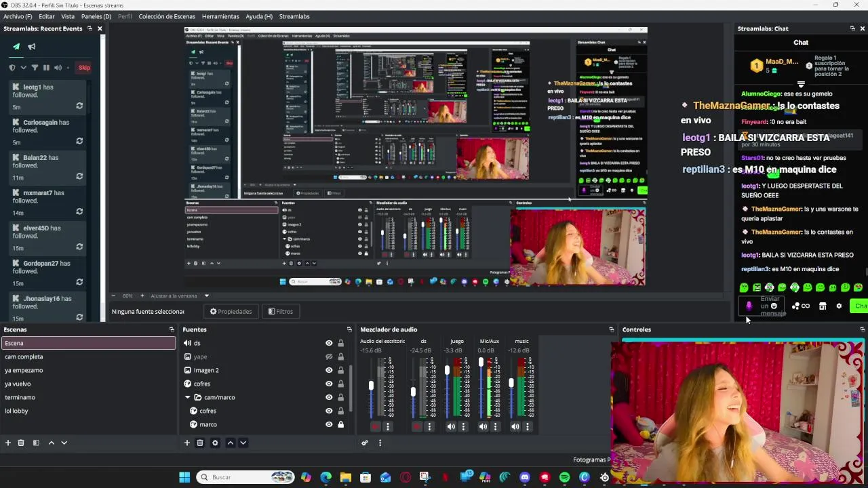Move the scene up in Escenas
The width and height of the screenshot is (868, 488).
click(51, 443)
